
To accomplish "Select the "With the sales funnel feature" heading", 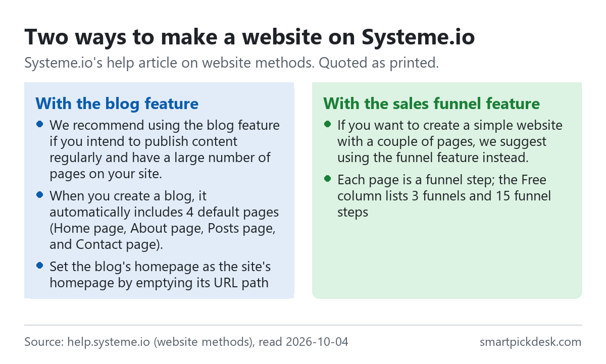I will [x=431, y=103].
